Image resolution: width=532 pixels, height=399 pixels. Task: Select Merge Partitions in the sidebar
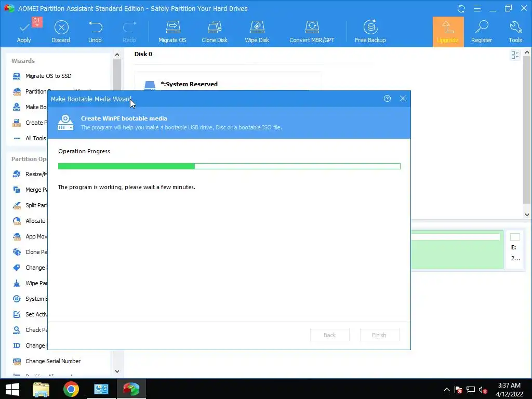tap(30, 190)
